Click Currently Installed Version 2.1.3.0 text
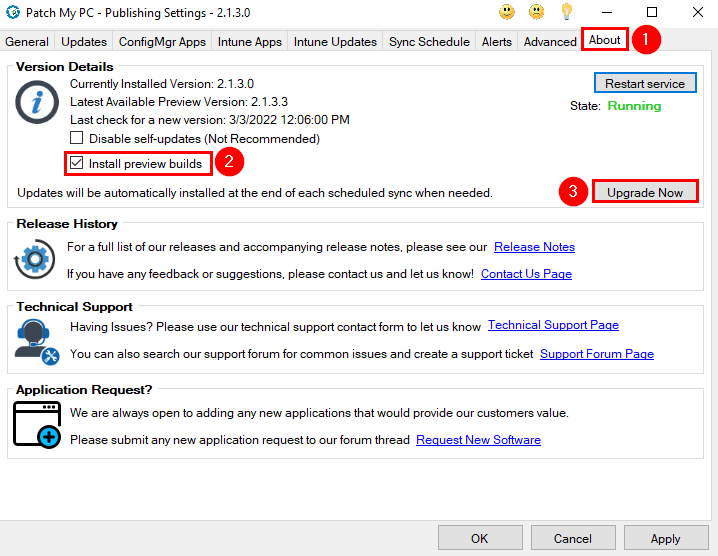Screen dimensions: 718x556 [x=162, y=84]
